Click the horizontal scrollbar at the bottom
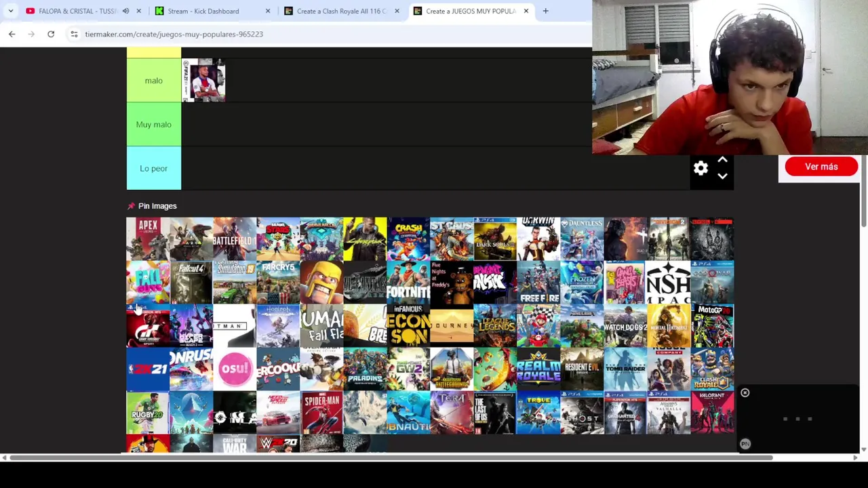The image size is (868, 488). [391, 457]
